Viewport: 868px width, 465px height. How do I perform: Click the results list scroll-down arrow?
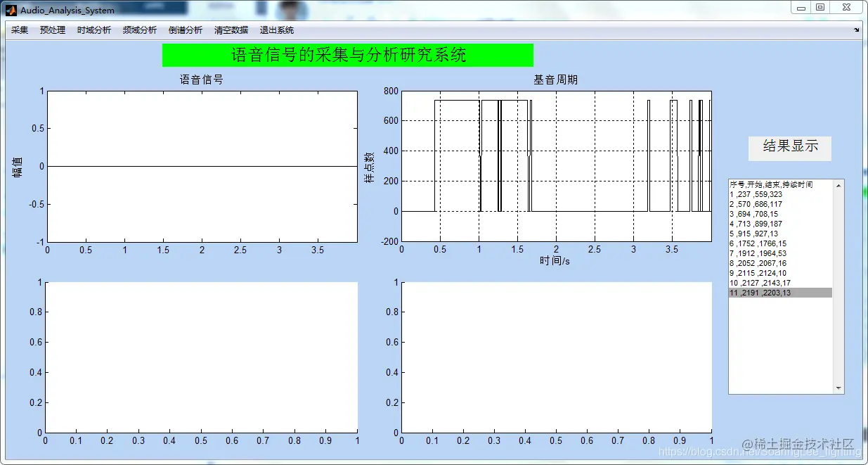click(838, 388)
